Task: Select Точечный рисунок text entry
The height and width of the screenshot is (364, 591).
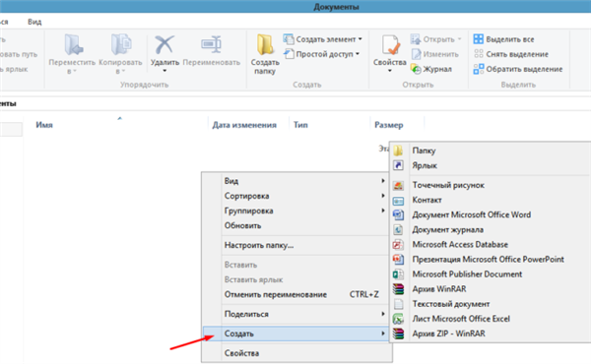Action: (448, 185)
